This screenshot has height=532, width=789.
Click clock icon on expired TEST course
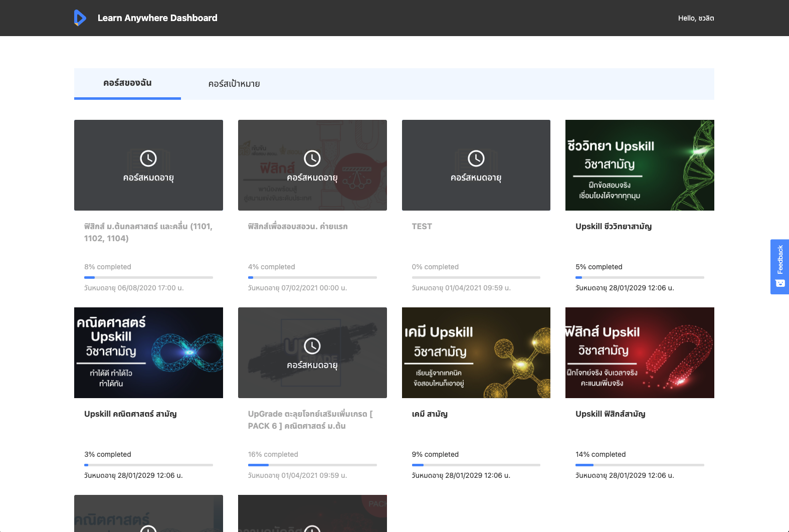pyautogui.click(x=476, y=158)
